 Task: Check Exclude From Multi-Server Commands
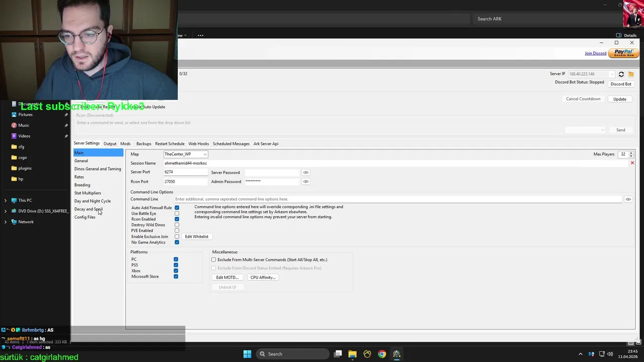click(x=214, y=260)
